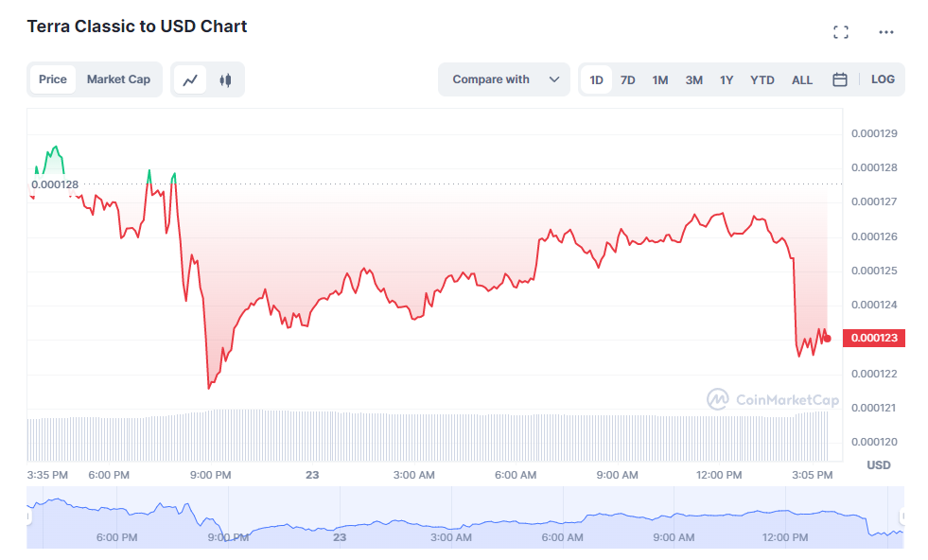The height and width of the screenshot is (560, 928).
Task: Display the ALL time range
Action: pyautogui.click(x=802, y=80)
